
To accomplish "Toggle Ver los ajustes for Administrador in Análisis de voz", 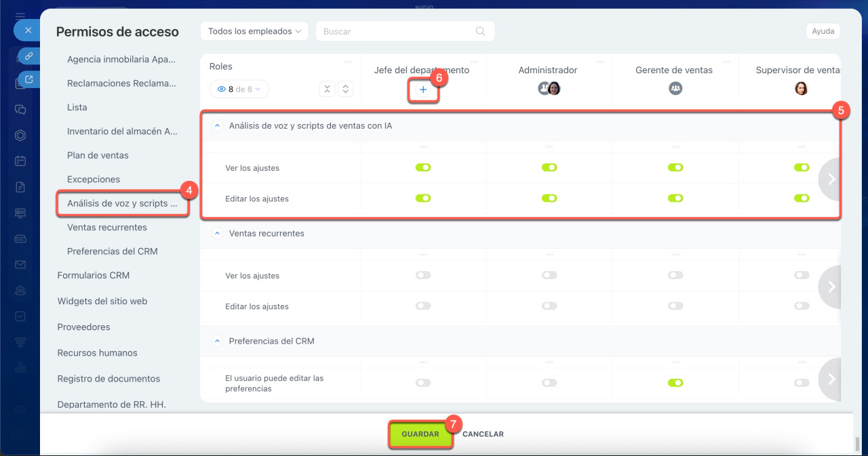I will click(549, 167).
